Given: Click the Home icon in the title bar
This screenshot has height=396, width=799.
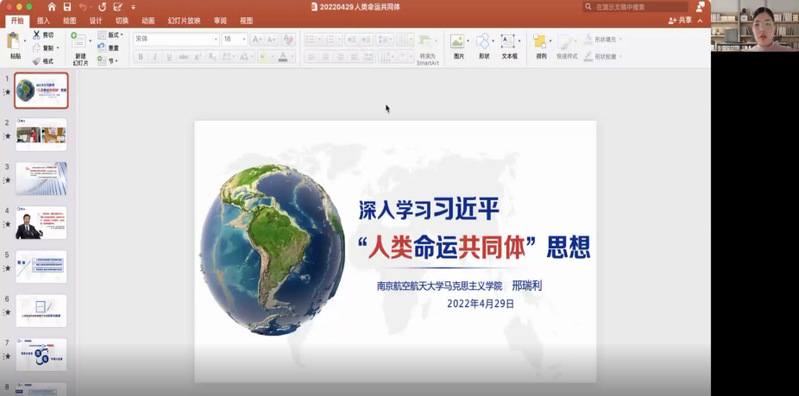Looking at the screenshot, I should tap(51, 7).
